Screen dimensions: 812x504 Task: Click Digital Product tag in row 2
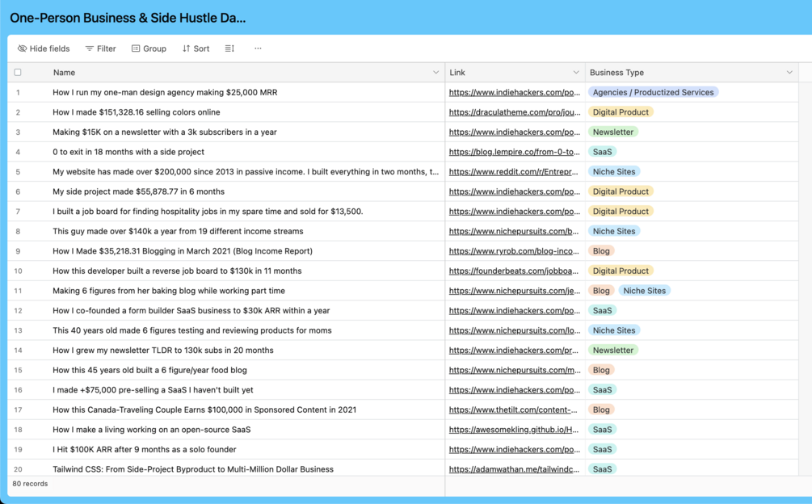point(621,112)
